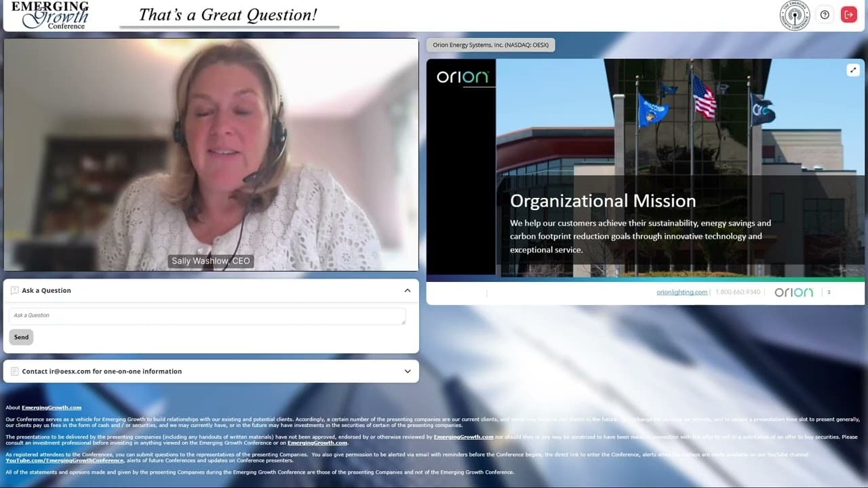Open the orionlighting.com link in the slide

click(682, 292)
